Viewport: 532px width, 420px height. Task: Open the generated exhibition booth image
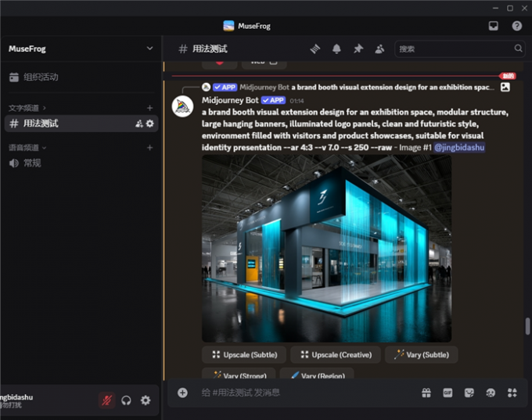(326, 249)
